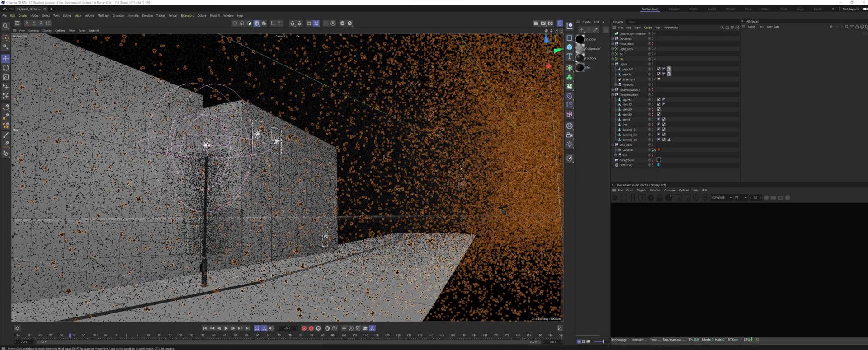This screenshot has height=350, width=868.
Task: Open the search magnifier in the top-left corner
Action: tap(6, 26)
